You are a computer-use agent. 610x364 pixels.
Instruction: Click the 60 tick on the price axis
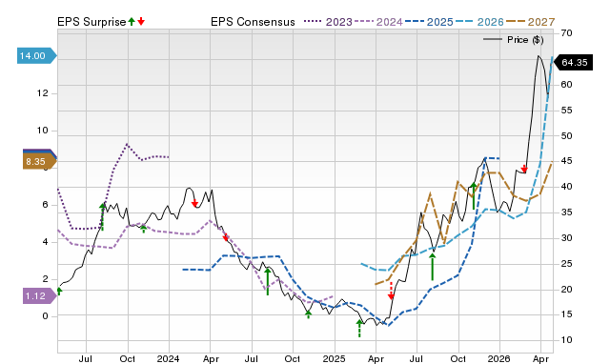566,85
